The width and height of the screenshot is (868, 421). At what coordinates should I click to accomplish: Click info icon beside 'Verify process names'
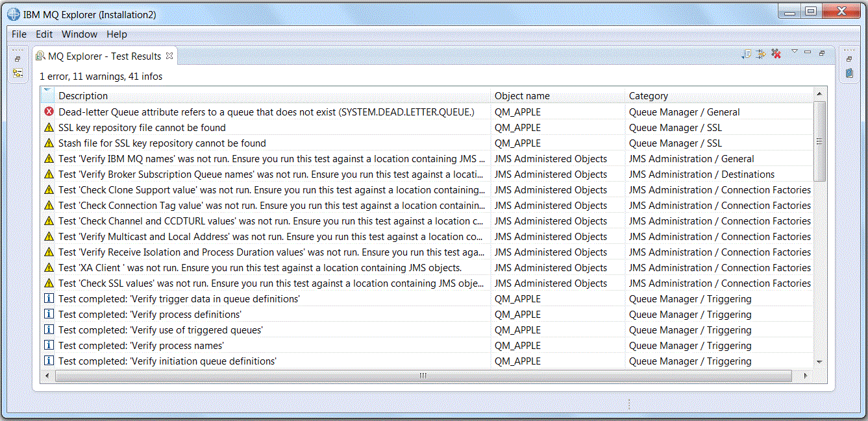point(49,345)
